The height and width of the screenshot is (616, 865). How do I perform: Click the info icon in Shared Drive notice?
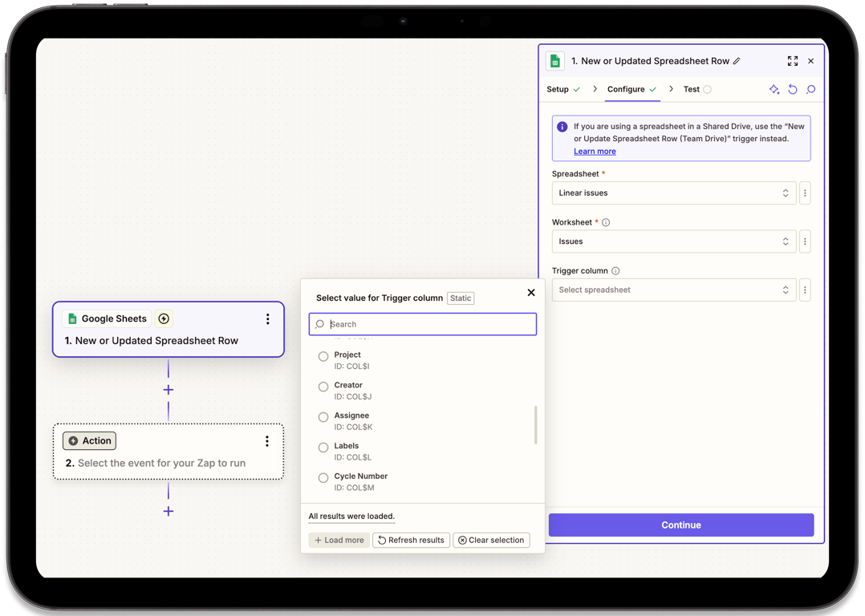pos(562,127)
